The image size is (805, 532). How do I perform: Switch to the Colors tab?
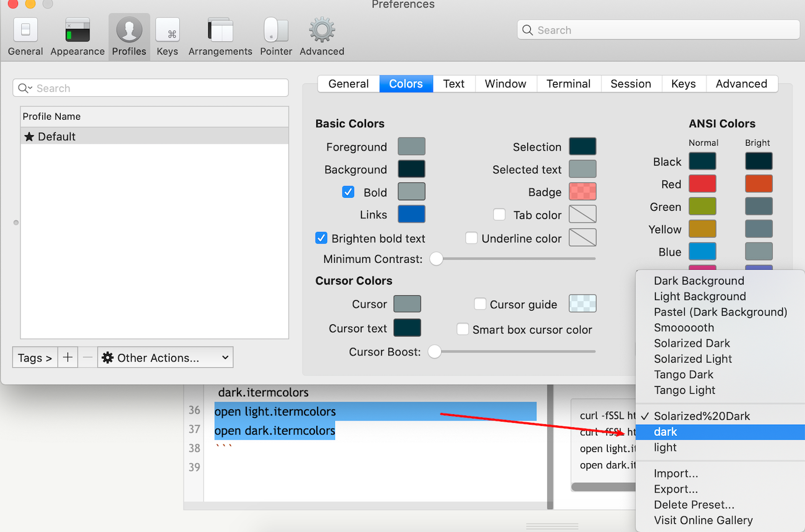click(x=406, y=84)
